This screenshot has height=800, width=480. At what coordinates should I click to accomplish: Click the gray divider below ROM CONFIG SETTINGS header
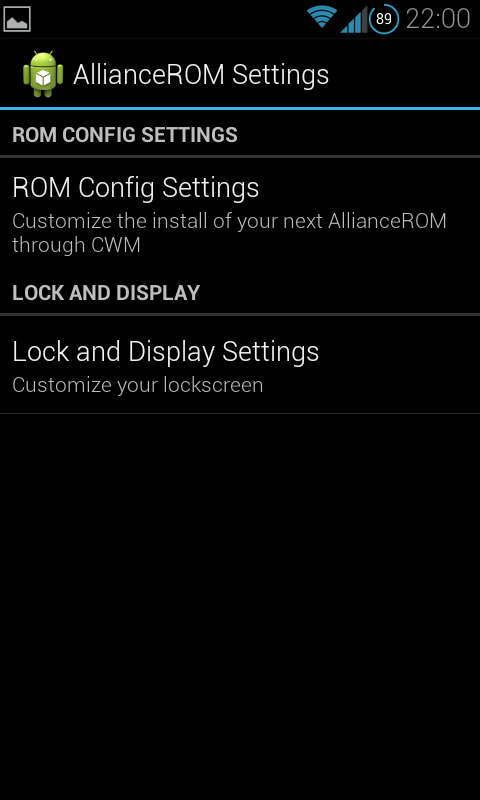(240, 156)
